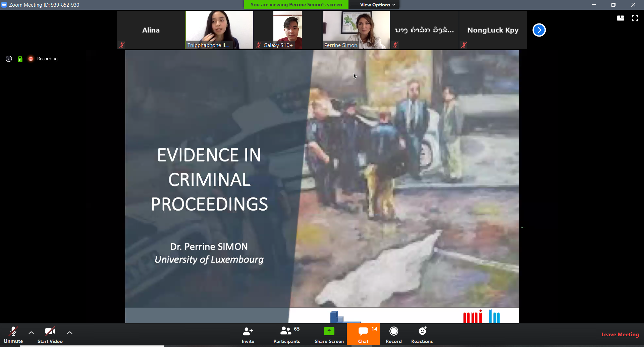Enter full screen mode icon
The width and height of the screenshot is (644, 347).
635,18
